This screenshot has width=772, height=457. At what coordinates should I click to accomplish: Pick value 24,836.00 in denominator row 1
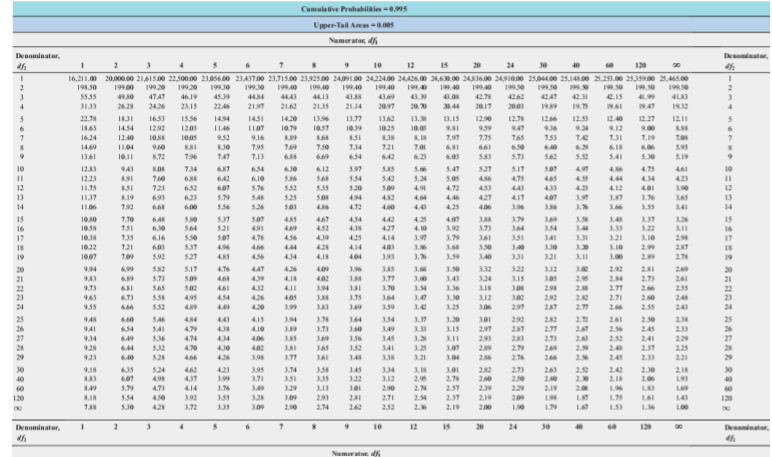[478, 78]
